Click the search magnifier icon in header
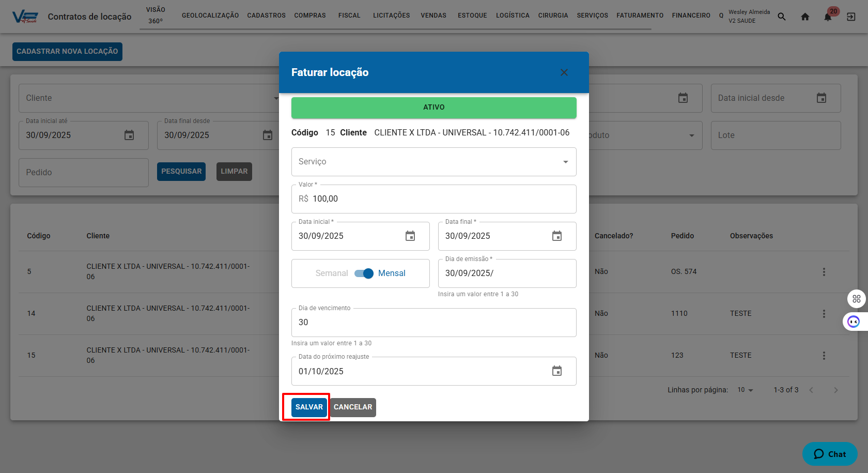This screenshot has width=868, height=473. 782,17
